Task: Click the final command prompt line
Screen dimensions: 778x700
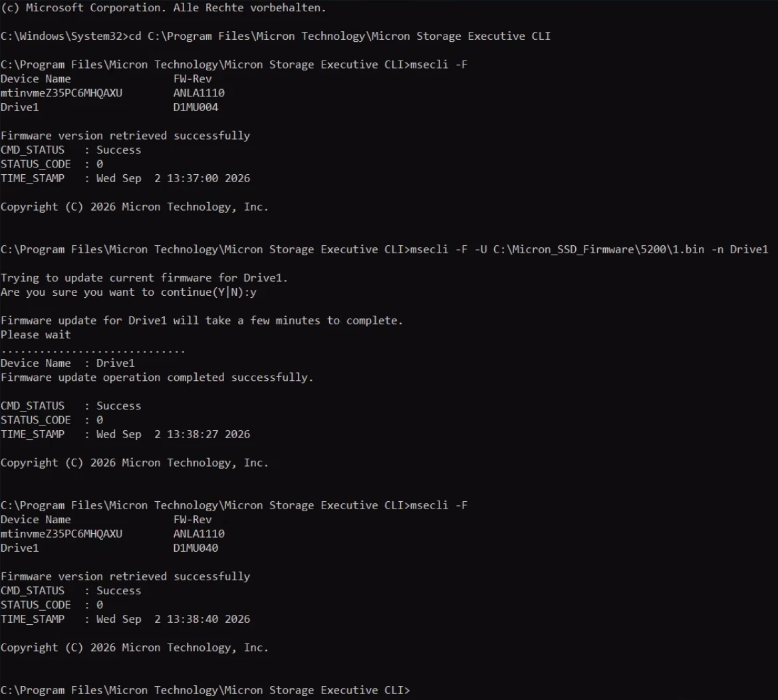Action: 205,690
